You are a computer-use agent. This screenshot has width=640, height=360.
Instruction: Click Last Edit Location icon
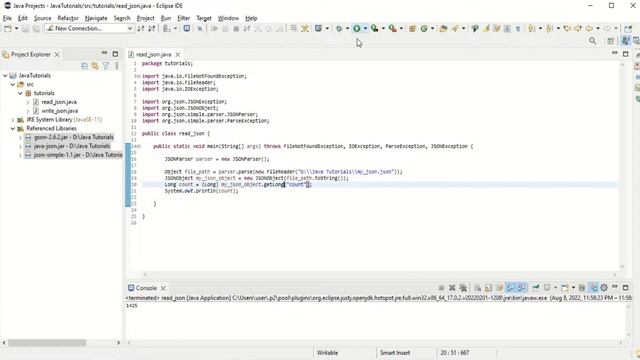[567, 29]
